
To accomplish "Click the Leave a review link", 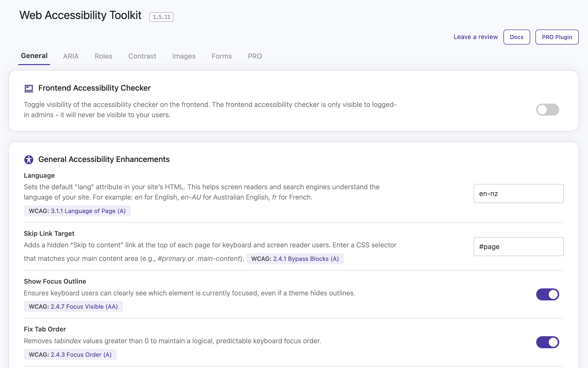I will coord(475,37).
